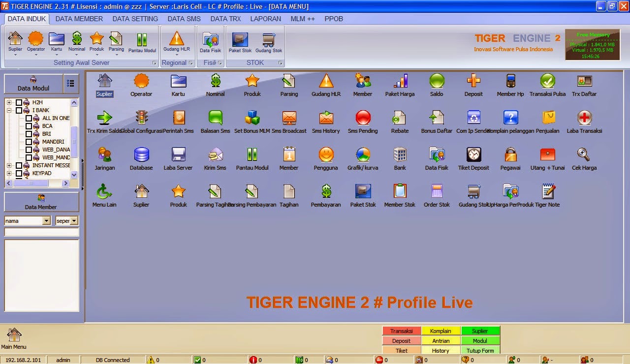Image resolution: width=630 pixels, height=364 pixels.
Task: Click the tree panel horizontal scrollbar
Action: click(x=32, y=182)
